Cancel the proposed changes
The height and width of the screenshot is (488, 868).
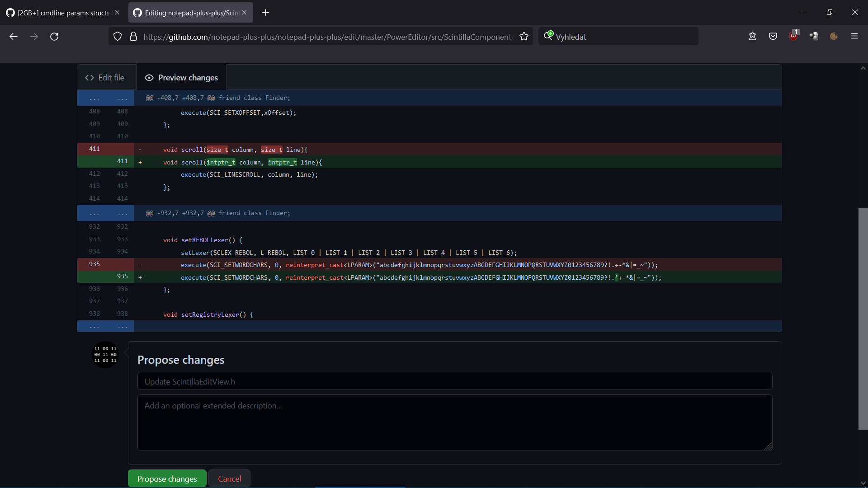tap(229, 478)
